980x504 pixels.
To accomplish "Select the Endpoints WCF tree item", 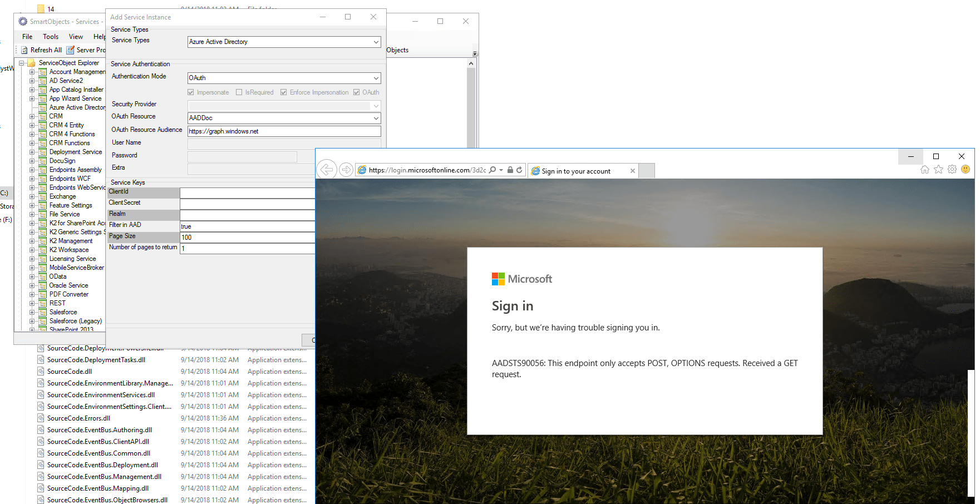I will coord(70,179).
